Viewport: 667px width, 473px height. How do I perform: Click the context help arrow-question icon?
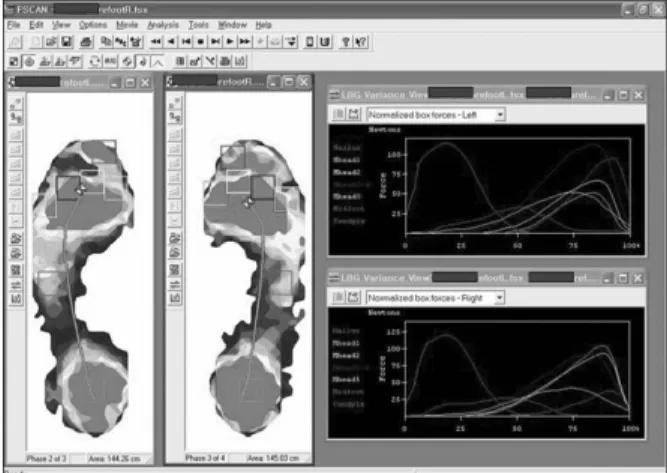pyautogui.click(x=361, y=42)
